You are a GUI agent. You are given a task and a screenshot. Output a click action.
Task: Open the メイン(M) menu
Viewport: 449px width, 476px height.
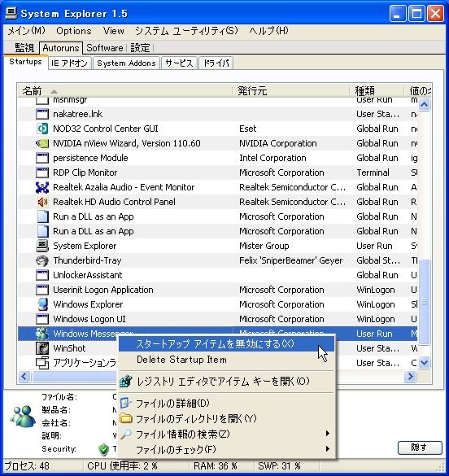(26, 31)
